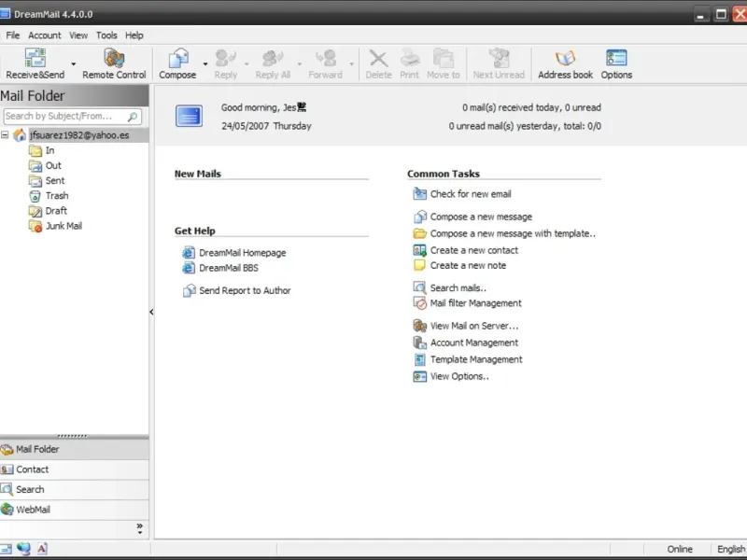Image resolution: width=747 pixels, height=560 pixels.
Task: Click the search magnifier icon in Mail Folder
Action: 134,117
